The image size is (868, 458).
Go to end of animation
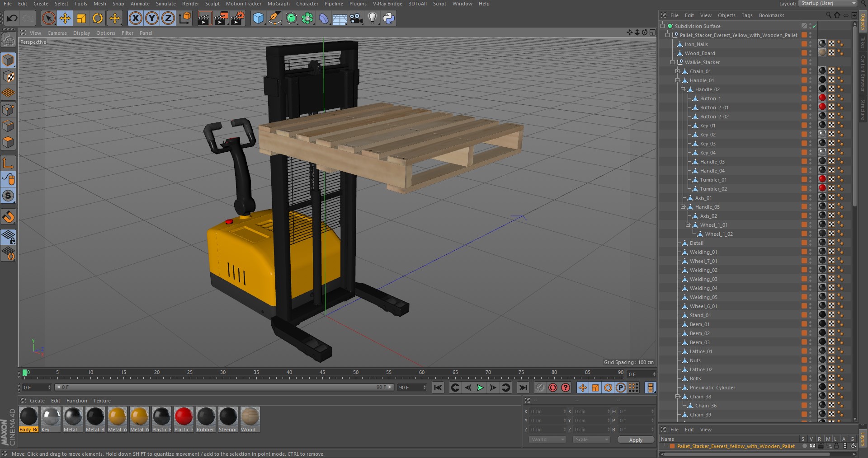(x=523, y=388)
